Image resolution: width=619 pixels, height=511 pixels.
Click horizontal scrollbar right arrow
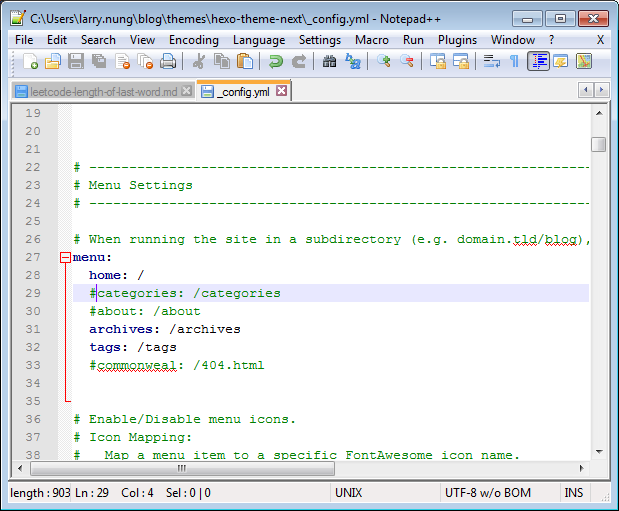[x=581, y=468]
